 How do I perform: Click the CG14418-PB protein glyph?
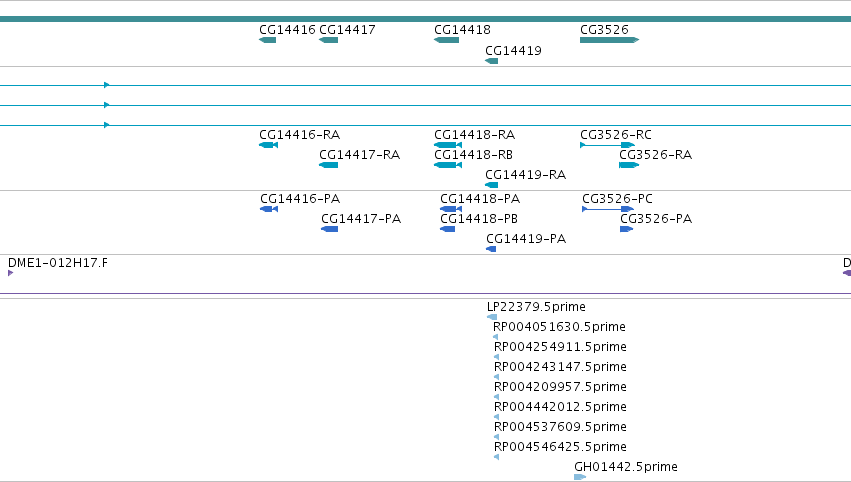pos(448,229)
